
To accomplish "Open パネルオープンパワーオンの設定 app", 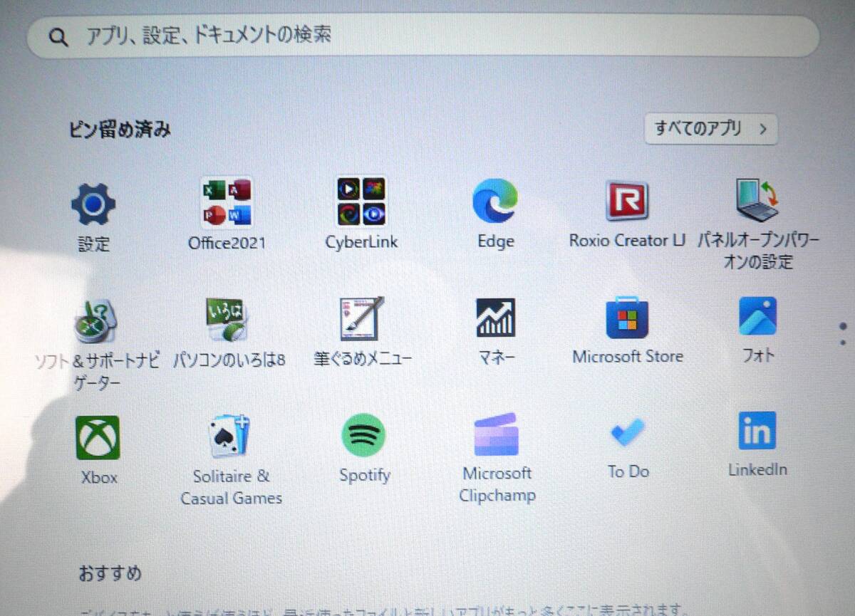I will tap(757, 199).
